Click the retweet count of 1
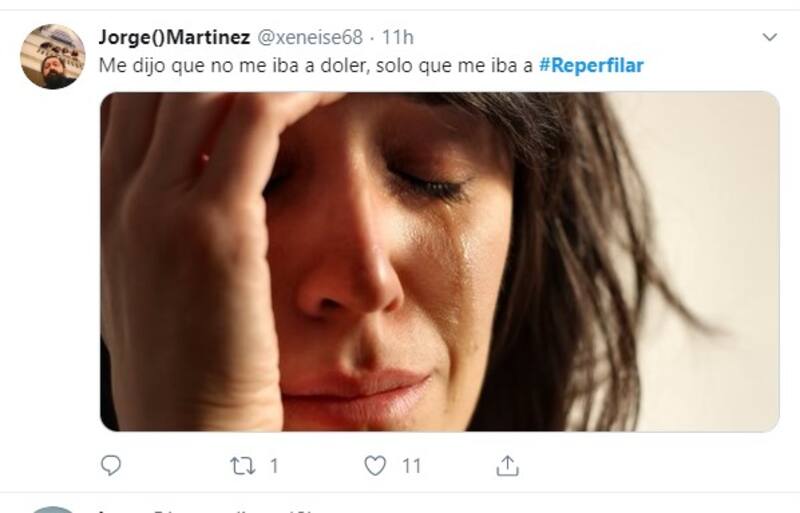This screenshot has width=800, height=513. pos(274,466)
